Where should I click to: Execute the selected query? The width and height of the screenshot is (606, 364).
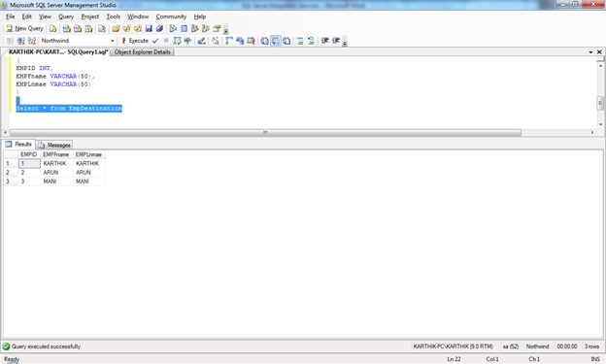click(135, 41)
